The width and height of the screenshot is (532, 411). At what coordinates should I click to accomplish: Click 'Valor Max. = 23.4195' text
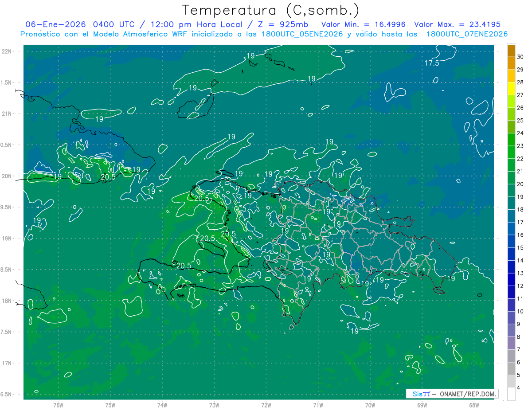tap(457, 24)
